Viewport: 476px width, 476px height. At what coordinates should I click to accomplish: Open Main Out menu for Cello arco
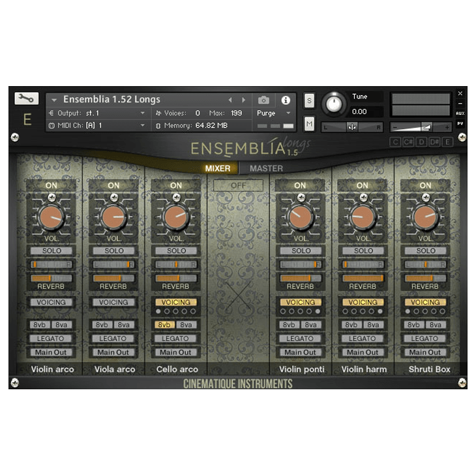pos(176,353)
